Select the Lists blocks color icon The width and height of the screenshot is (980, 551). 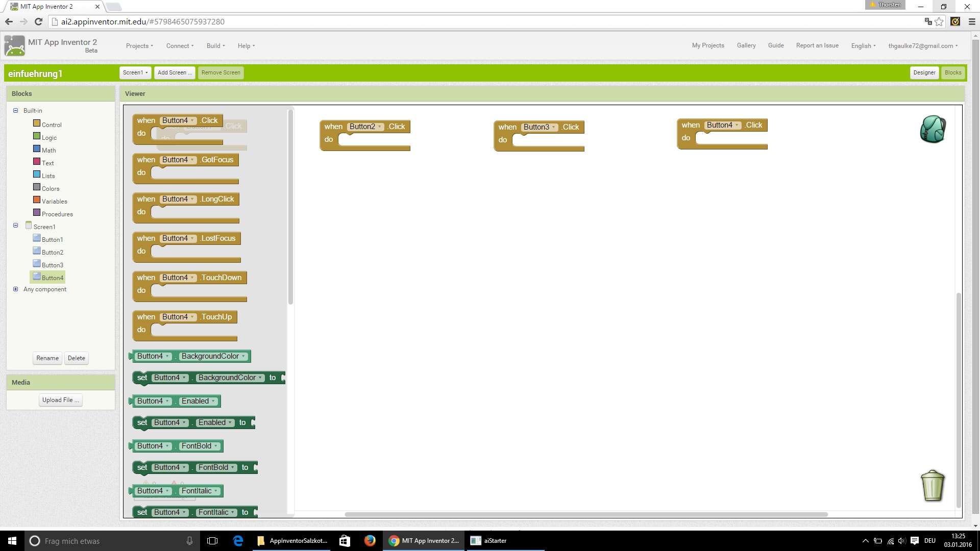(37, 174)
